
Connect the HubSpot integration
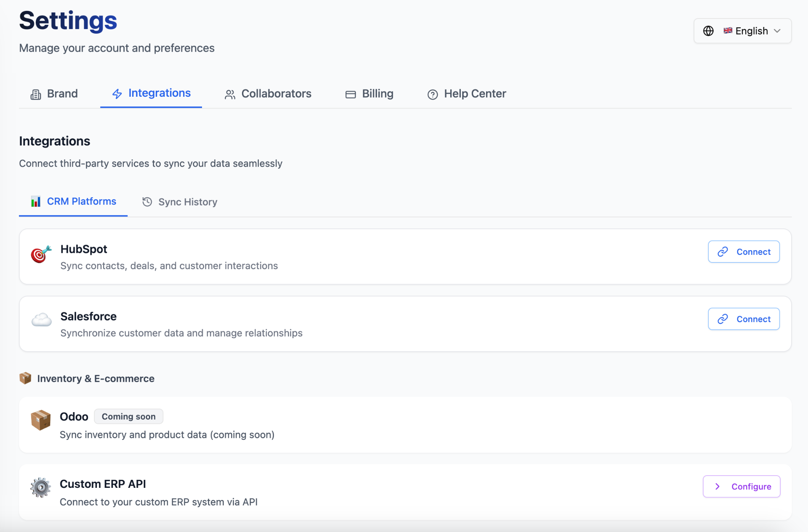pos(744,251)
